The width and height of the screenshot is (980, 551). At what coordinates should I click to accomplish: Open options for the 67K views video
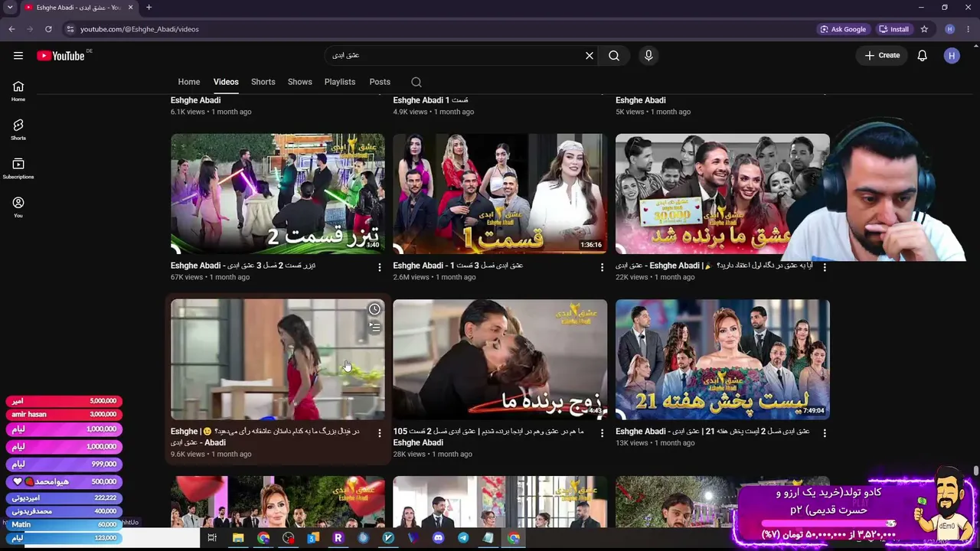(x=379, y=267)
